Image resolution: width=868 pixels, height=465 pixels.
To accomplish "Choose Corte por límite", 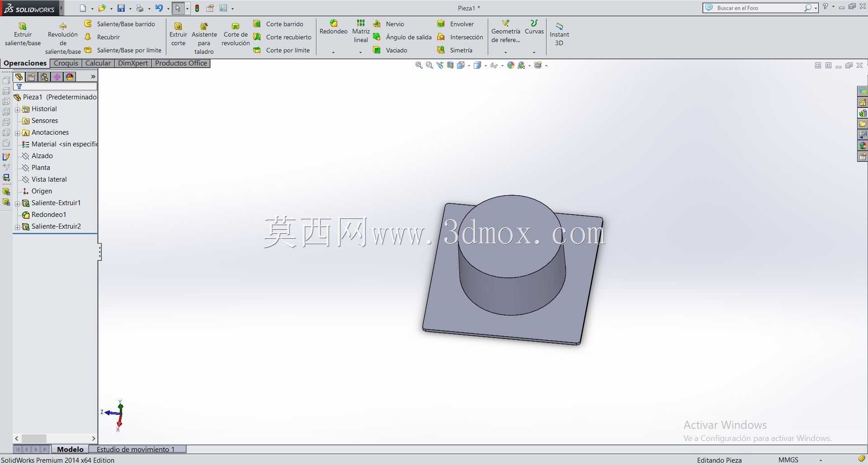I will (x=282, y=50).
